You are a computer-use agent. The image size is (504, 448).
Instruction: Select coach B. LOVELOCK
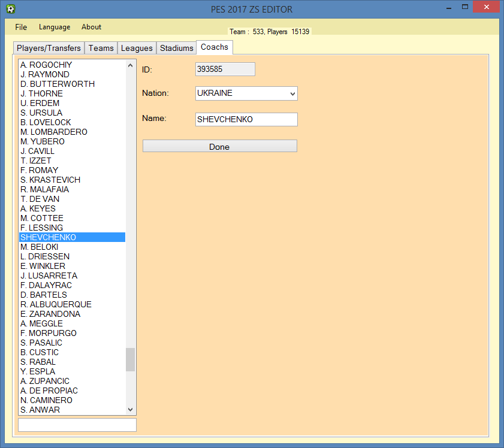tap(72, 122)
